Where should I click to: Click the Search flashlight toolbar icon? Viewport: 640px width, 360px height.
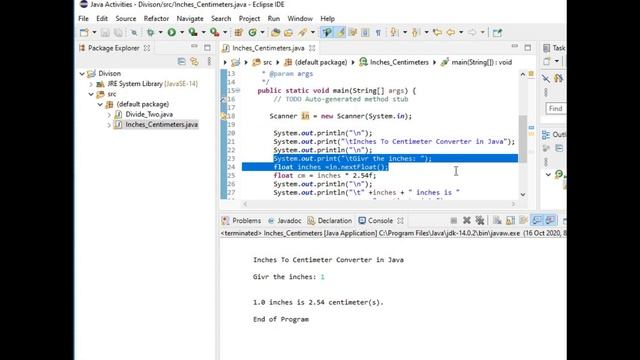click(302, 33)
